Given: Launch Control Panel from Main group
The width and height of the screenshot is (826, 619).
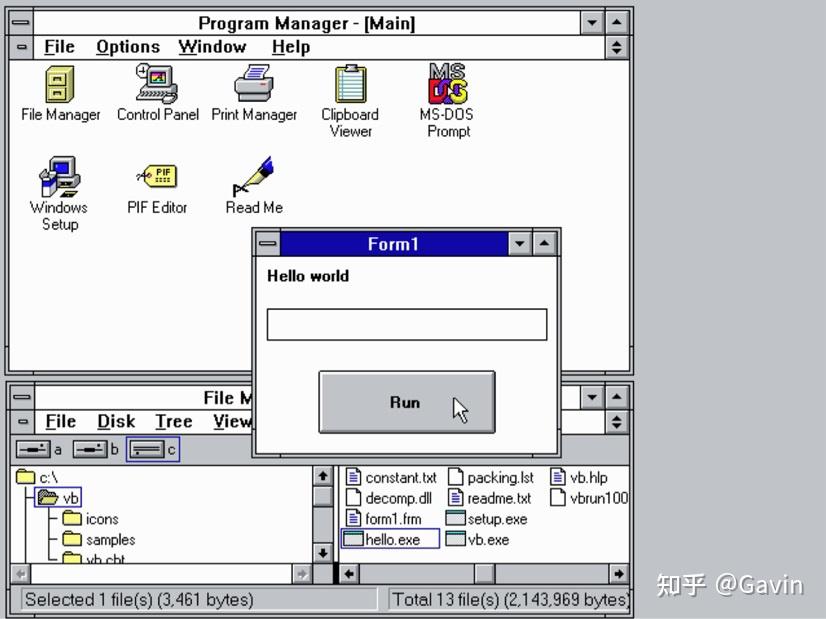Looking at the screenshot, I should pyautogui.click(x=156, y=85).
